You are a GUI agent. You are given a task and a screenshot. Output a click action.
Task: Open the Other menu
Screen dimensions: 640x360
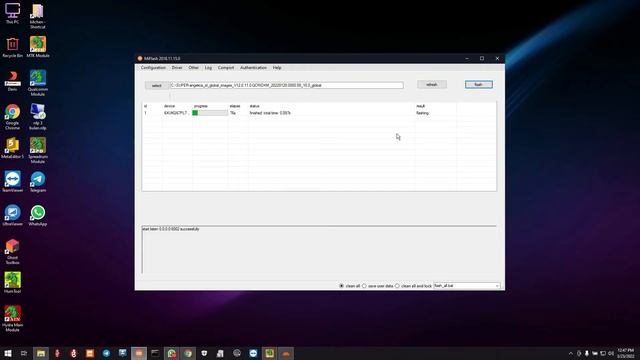pos(193,68)
